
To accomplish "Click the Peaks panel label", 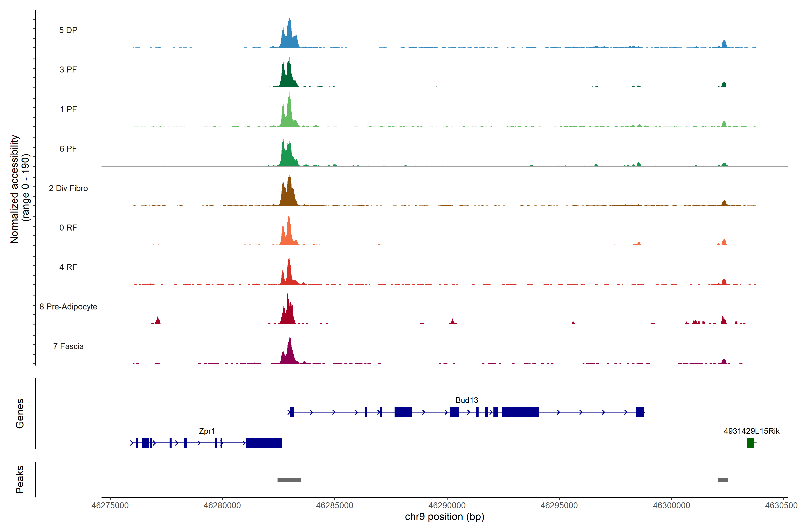I will (x=20, y=479).
